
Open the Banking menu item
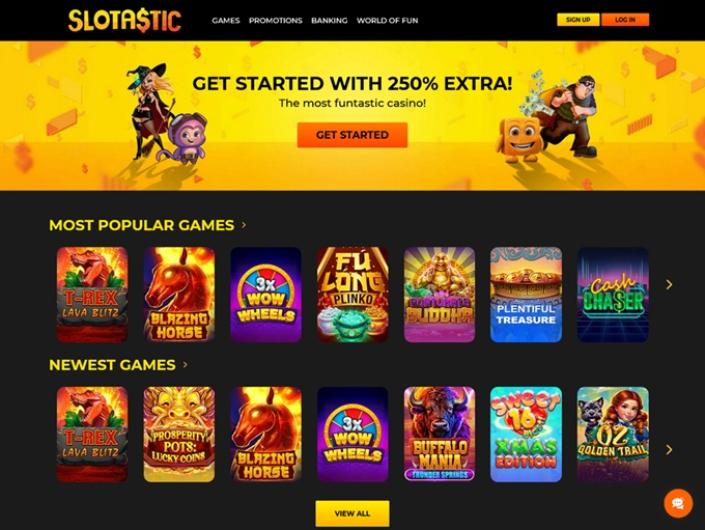click(x=329, y=21)
